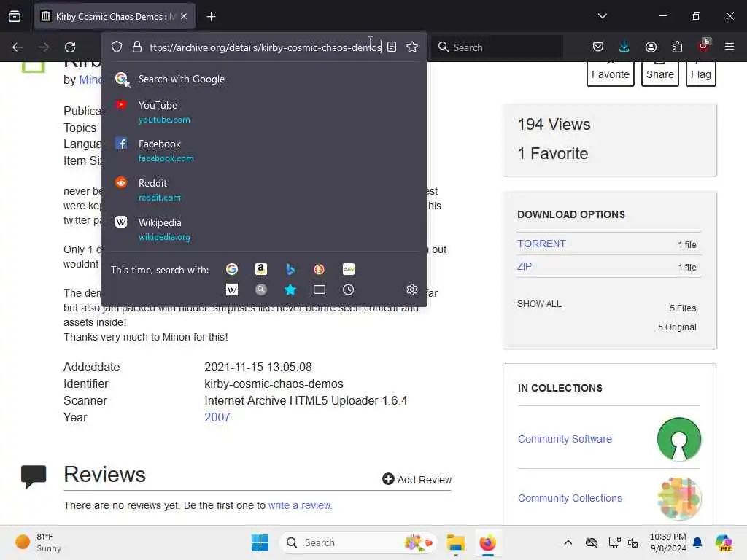Viewport: 747px width, 560px height.
Task: Click the Share button
Action: pyautogui.click(x=659, y=74)
